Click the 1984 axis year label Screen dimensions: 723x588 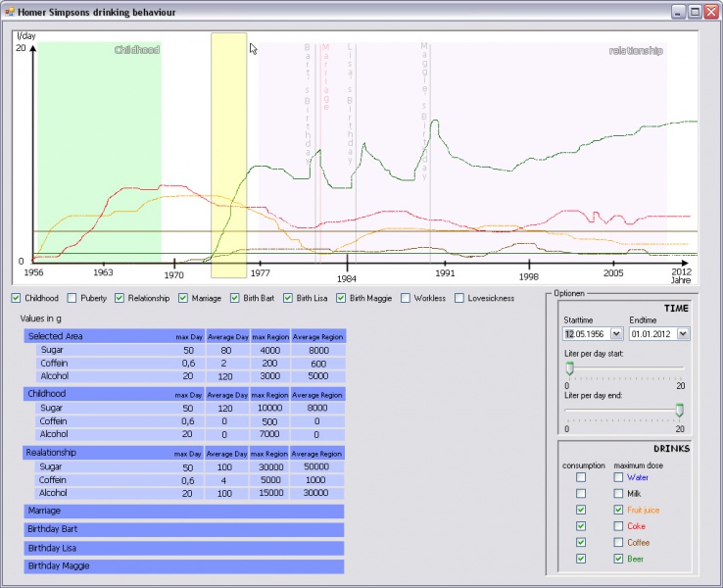(346, 278)
